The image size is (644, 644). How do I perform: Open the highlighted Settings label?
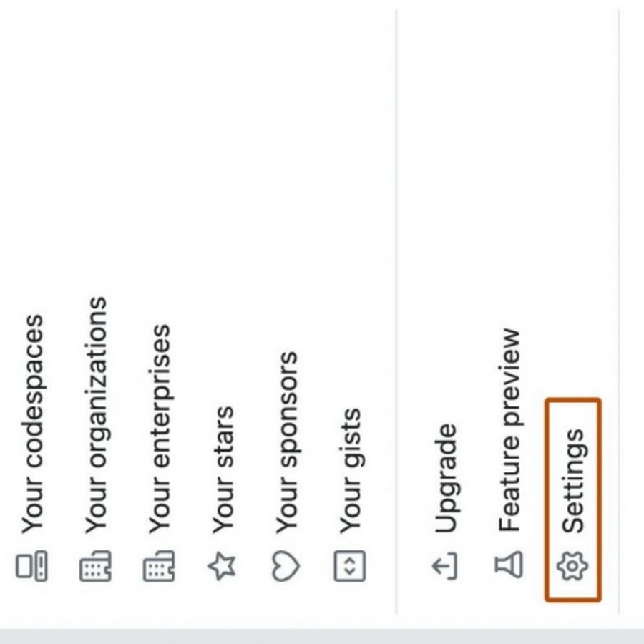[572, 481]
